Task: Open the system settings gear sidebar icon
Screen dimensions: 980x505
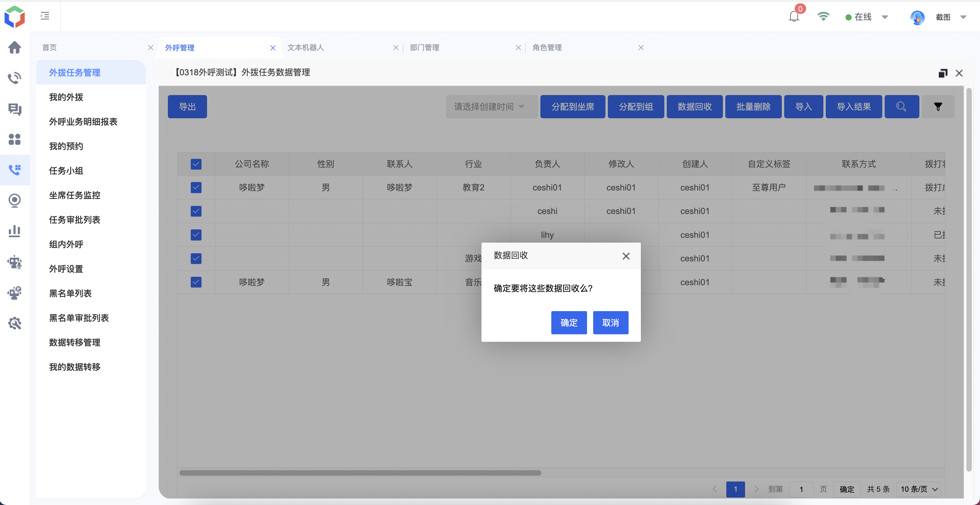Action: 14,323
